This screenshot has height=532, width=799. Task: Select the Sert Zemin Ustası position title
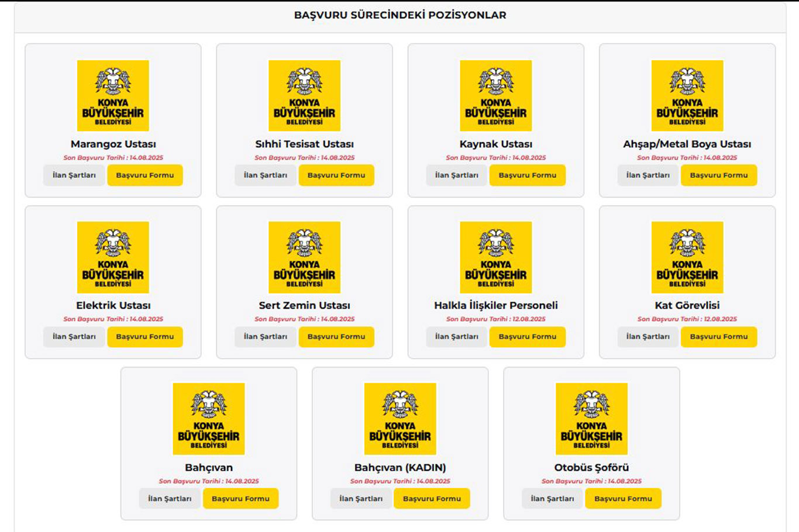(x=304, y=305)
